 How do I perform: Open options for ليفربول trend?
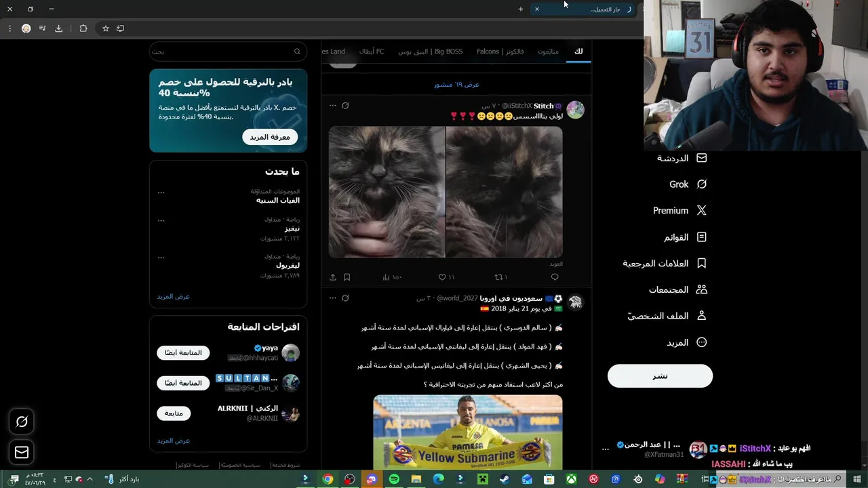161,258
